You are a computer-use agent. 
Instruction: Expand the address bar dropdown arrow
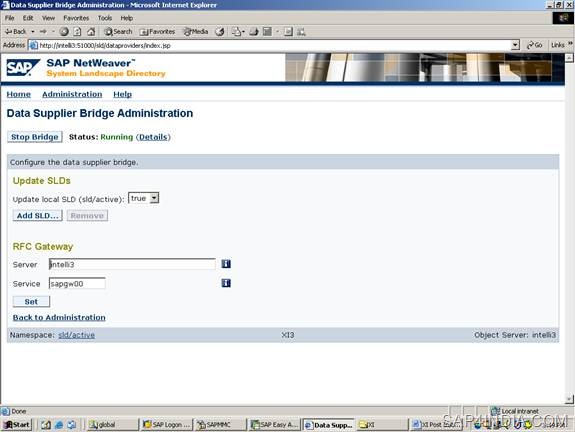tap(515, 45)
